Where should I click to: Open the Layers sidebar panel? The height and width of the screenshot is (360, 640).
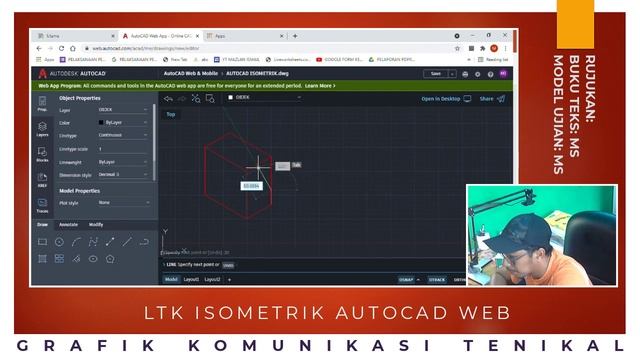[x=42, y=129]
